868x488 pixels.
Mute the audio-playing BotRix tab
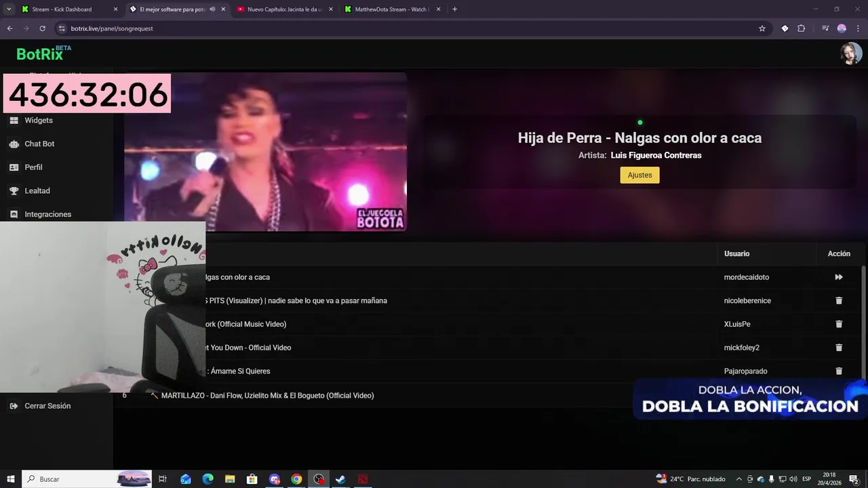click(x=212, y=9)
